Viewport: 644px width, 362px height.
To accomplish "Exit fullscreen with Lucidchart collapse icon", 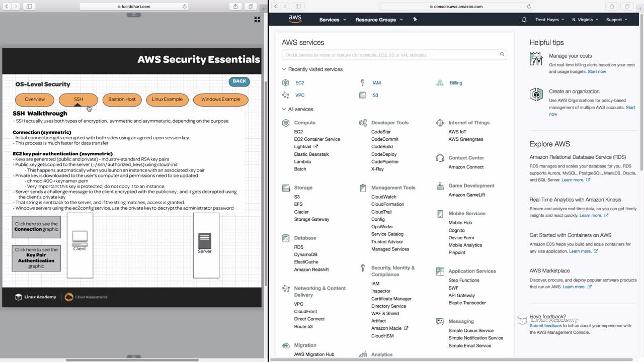I will 257,20.
